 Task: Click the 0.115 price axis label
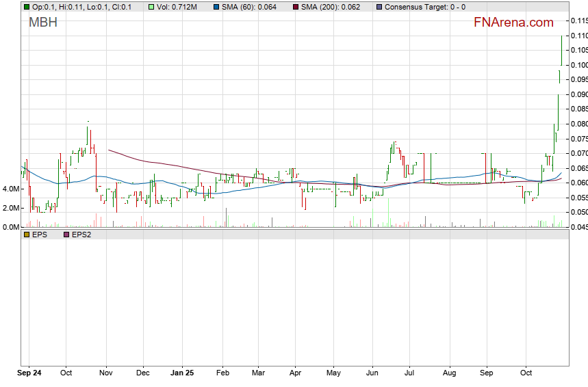point(578,21)
